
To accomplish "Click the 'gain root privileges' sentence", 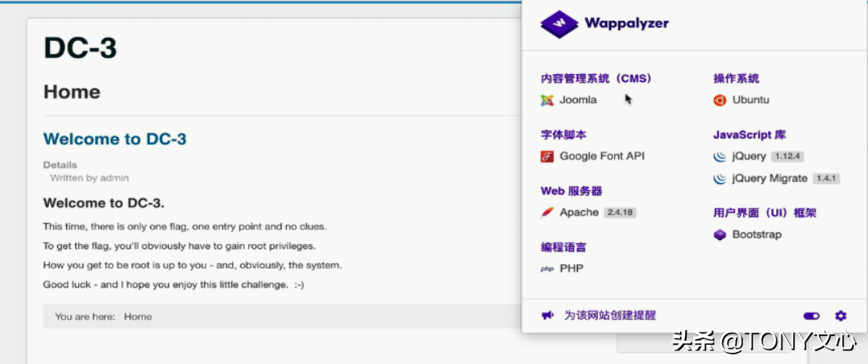I will point(180,246).
